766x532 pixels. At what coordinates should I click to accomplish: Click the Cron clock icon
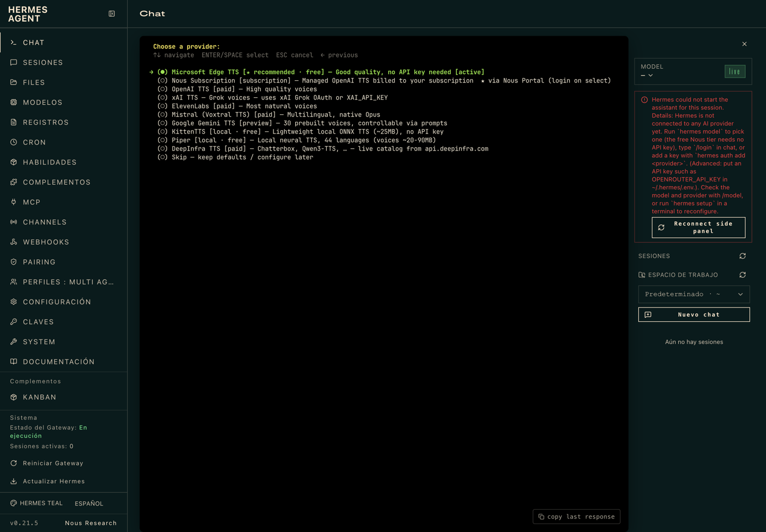(x=14, y=142)
